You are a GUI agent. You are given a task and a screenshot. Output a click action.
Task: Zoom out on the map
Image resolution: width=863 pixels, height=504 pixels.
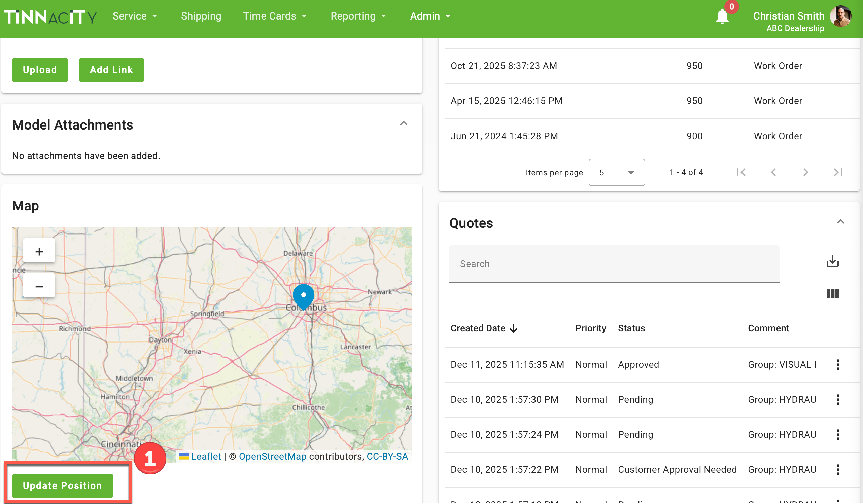[x=39, y=286]
